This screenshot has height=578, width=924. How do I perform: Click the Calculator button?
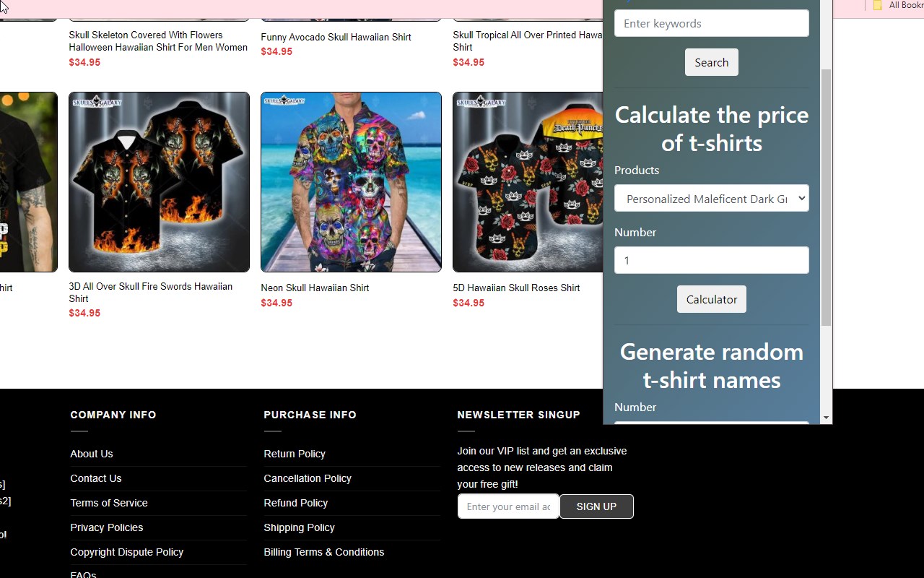pos(711,299)
